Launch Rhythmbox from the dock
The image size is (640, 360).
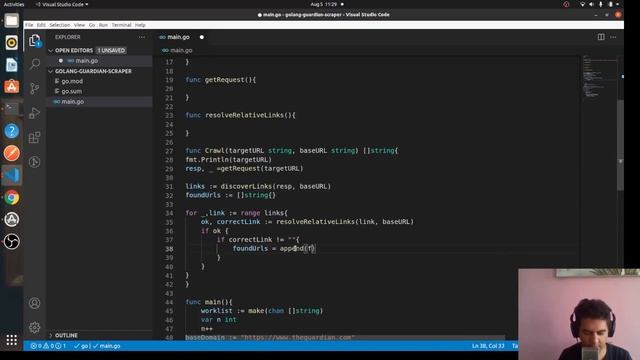click(x=11, y=42)
